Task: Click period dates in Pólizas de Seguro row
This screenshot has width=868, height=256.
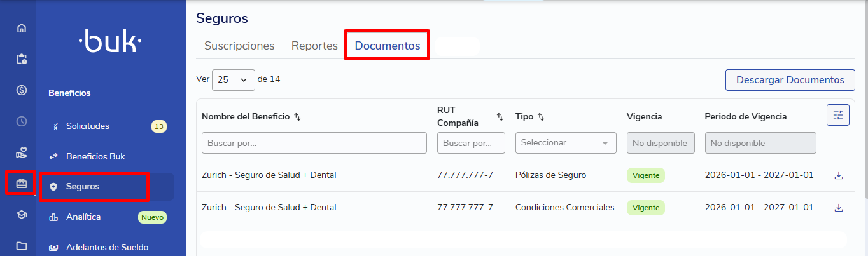Action: pyautogui.click(x=759, y=175)
